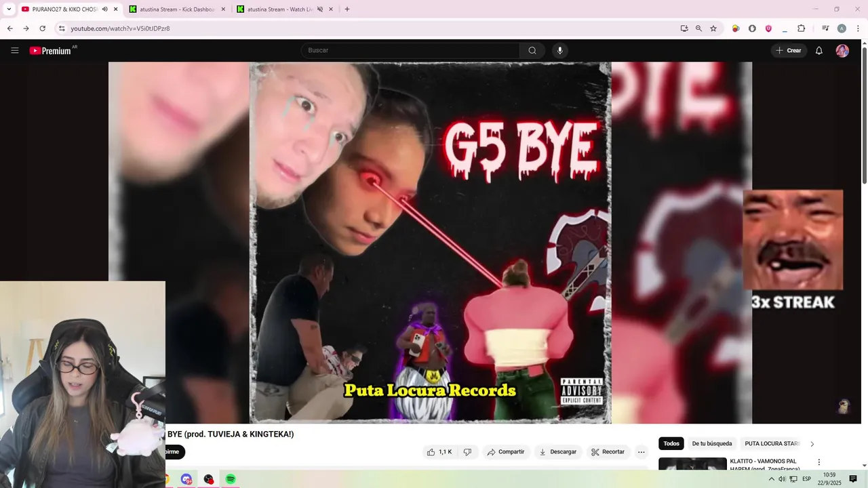Submit search with the magnifier button

532,51
